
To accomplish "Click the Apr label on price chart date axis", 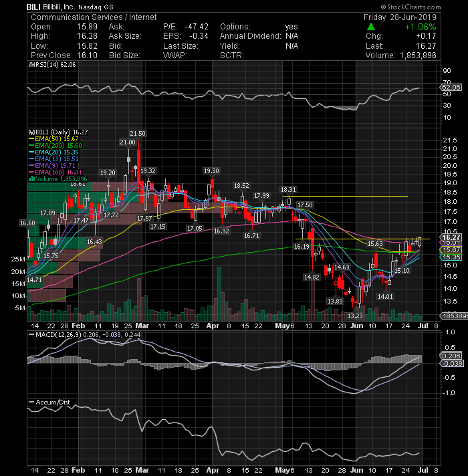I will [x=213, y=326].
